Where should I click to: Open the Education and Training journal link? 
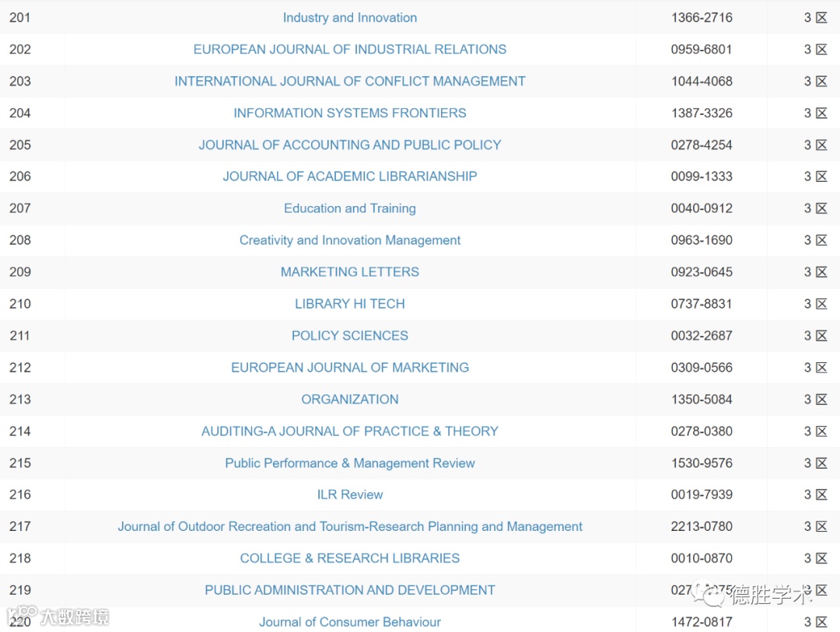coord(350,208)
